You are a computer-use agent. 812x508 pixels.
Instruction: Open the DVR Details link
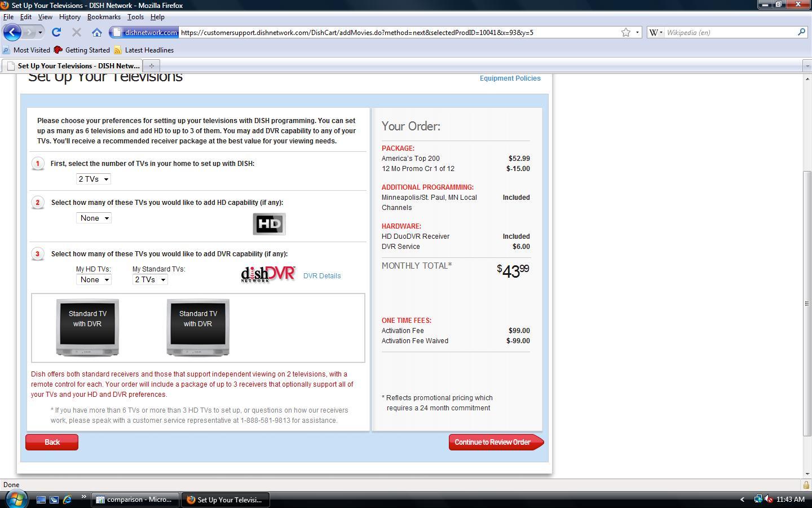click(x=322, y=276)
